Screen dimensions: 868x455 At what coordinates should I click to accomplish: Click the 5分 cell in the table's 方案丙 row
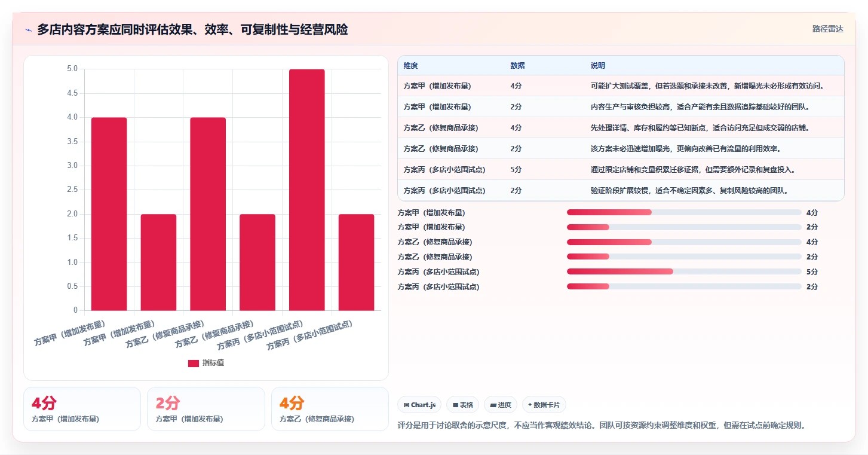516,170
